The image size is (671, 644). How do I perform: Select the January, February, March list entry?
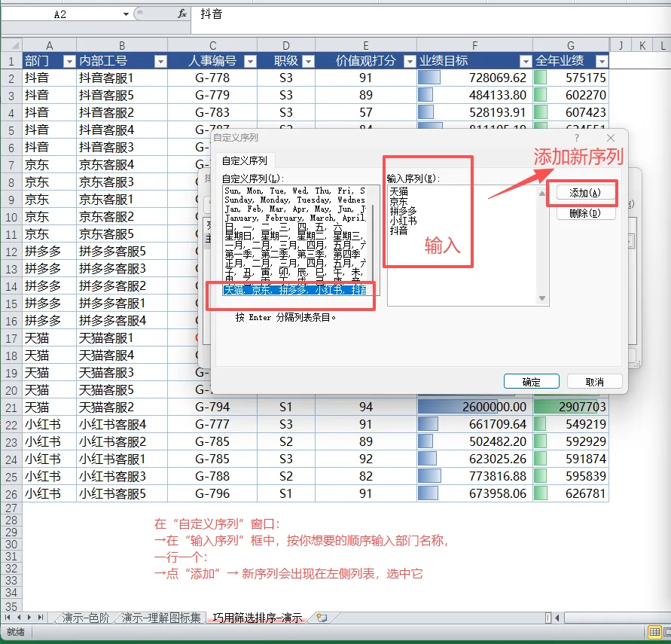click(x=294, y=218)
